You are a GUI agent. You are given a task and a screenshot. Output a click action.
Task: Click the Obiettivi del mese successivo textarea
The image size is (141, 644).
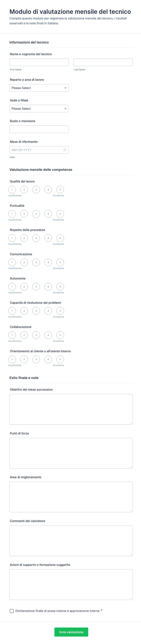pos(71,410)
